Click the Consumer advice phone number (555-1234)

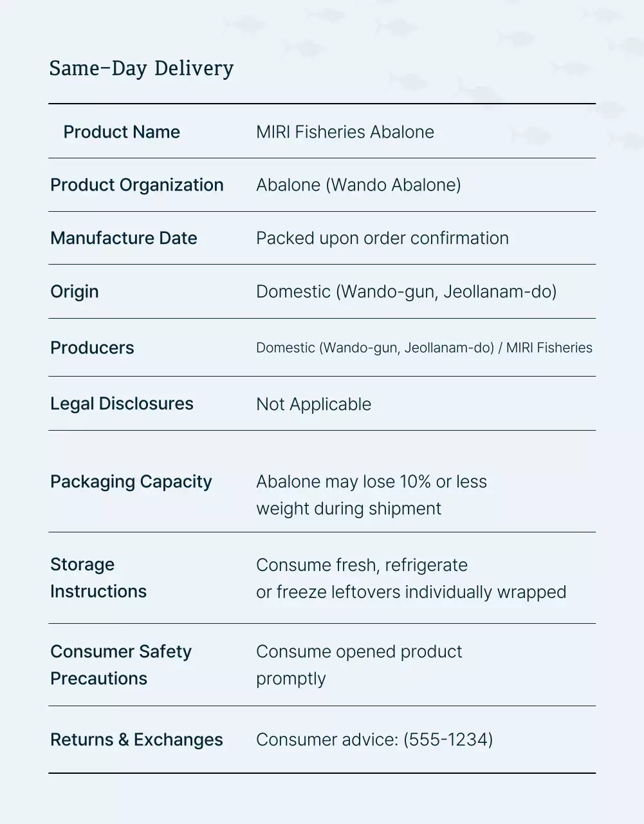[448, 740]
